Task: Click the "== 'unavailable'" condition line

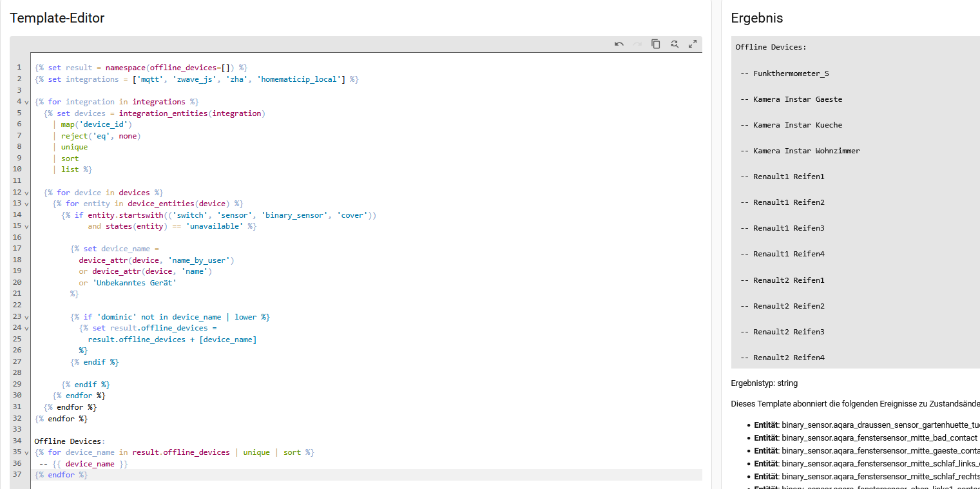Action: pos(172,227)
